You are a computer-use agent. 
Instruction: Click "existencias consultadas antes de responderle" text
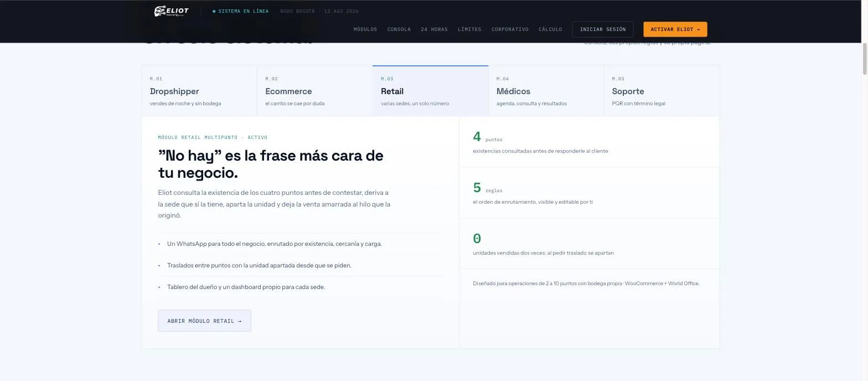click(540, 151)
